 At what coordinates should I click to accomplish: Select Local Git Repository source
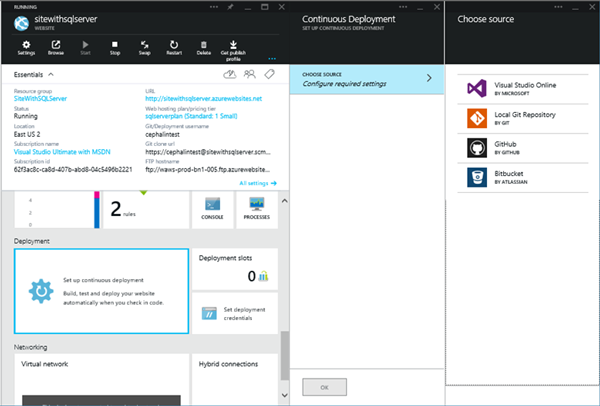point(523,118)
